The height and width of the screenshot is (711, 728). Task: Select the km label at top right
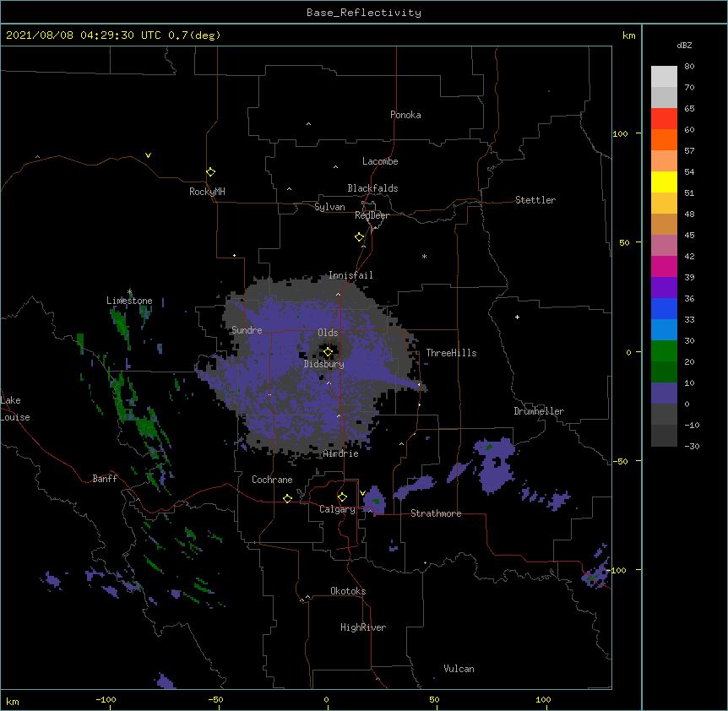tap(629, 35)
